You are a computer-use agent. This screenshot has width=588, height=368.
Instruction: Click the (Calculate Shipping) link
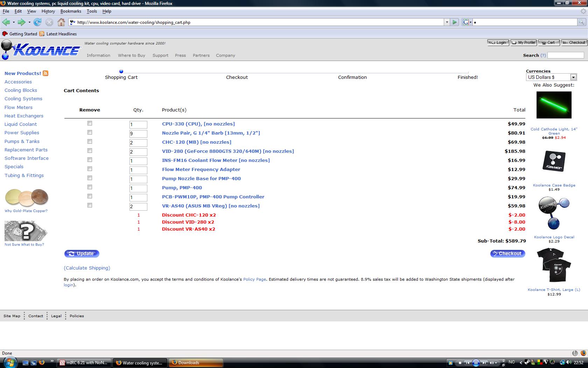point(87,268)
